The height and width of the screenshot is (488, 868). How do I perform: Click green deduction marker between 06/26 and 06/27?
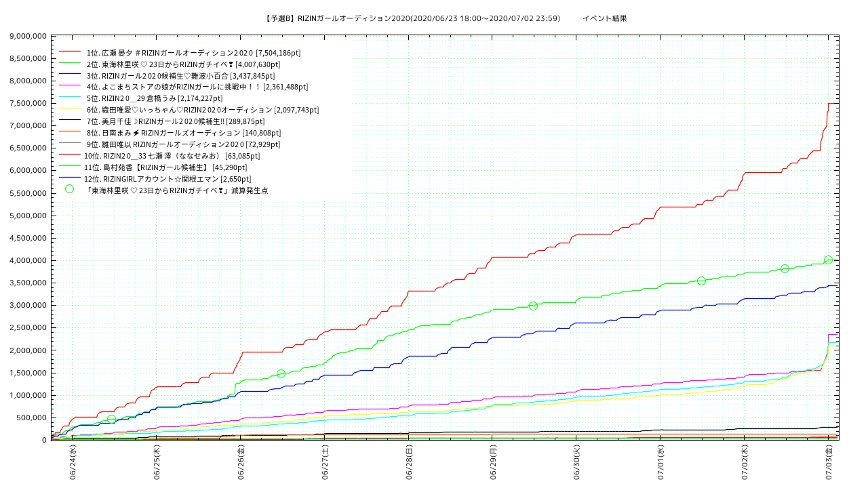coord(281,373)
